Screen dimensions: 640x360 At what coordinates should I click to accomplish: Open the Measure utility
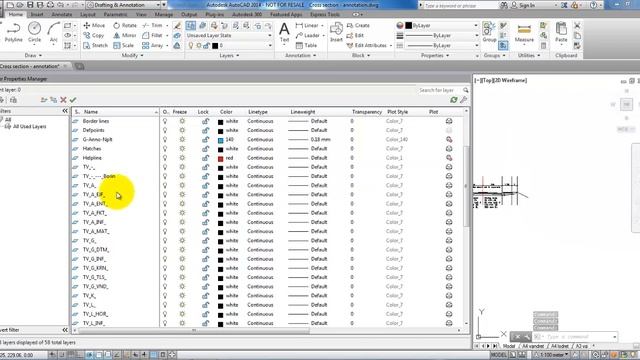pos(524,33)
